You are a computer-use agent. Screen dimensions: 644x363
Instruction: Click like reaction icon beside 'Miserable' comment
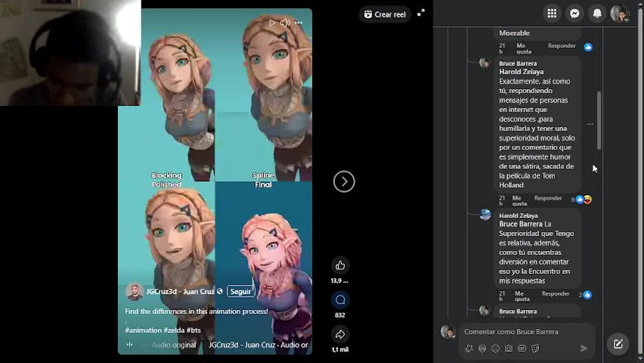(588, 47)
